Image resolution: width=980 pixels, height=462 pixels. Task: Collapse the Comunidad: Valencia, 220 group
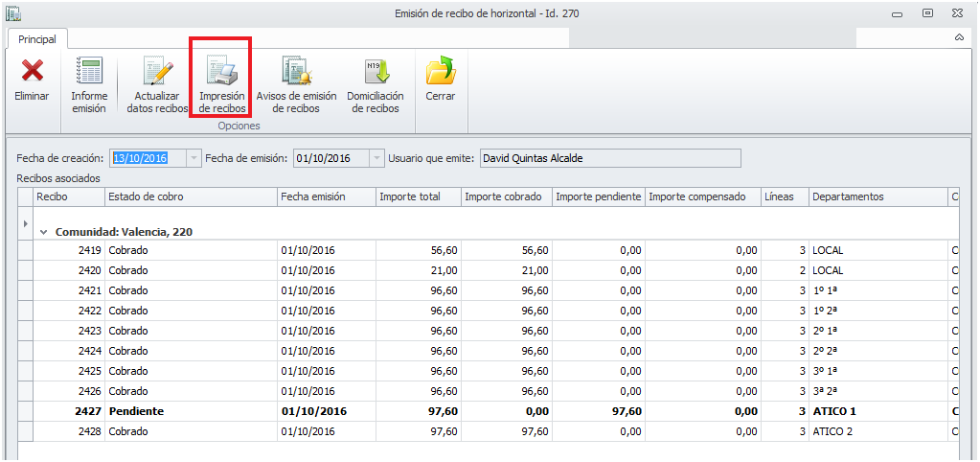[x=44, y=232]
